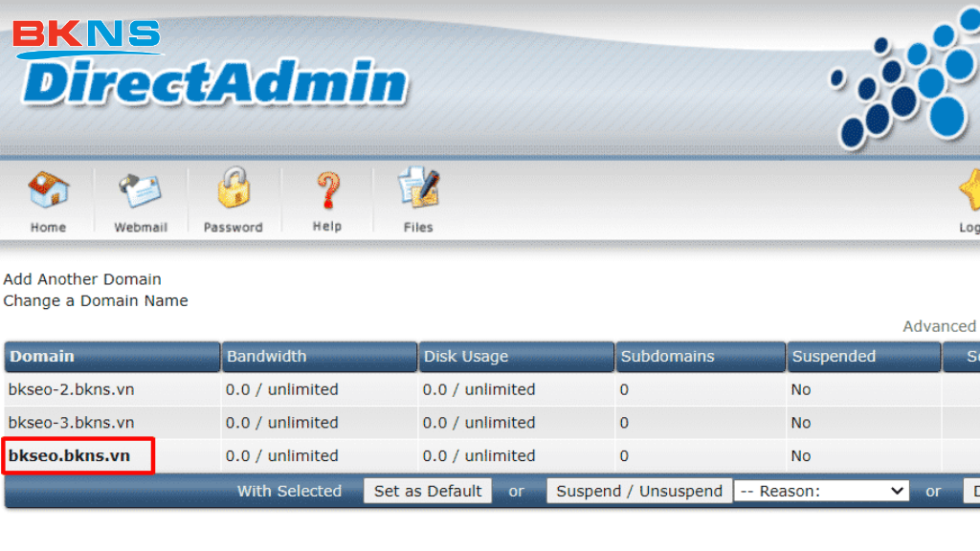Open the bkseo-3.bkns.vn domain
Screen dimensions: 980x551
[x=71, y=422]
